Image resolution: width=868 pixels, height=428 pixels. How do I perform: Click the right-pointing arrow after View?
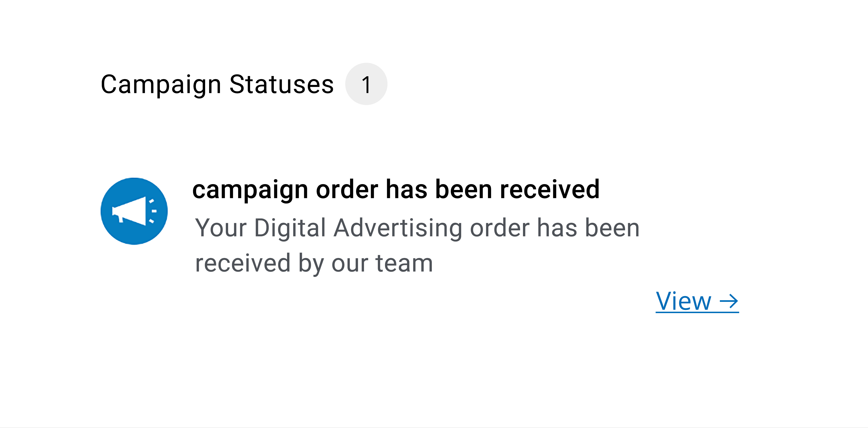(729, 301)
